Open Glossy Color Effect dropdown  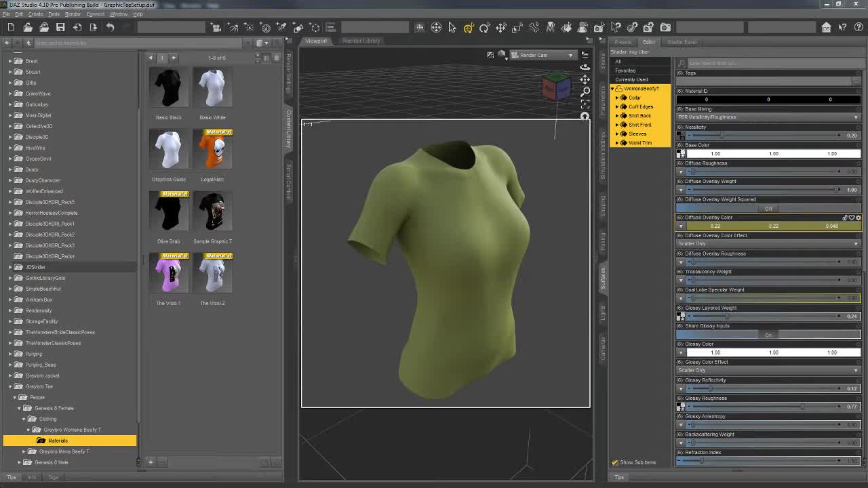(x=768, y=371)
